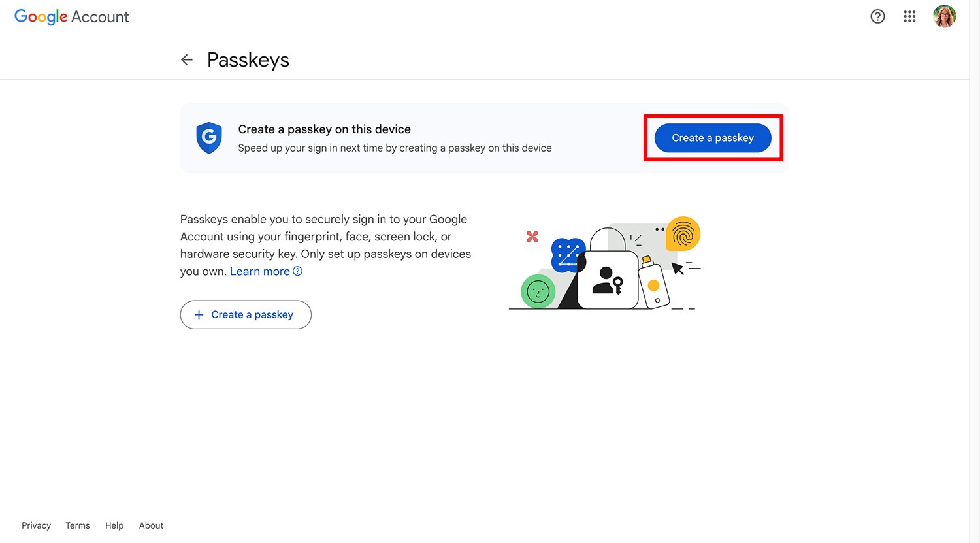The height and width of the screenshot is (543, 980).
Task: Click the green smiley face illustration
Action: (x=538, y=291)
